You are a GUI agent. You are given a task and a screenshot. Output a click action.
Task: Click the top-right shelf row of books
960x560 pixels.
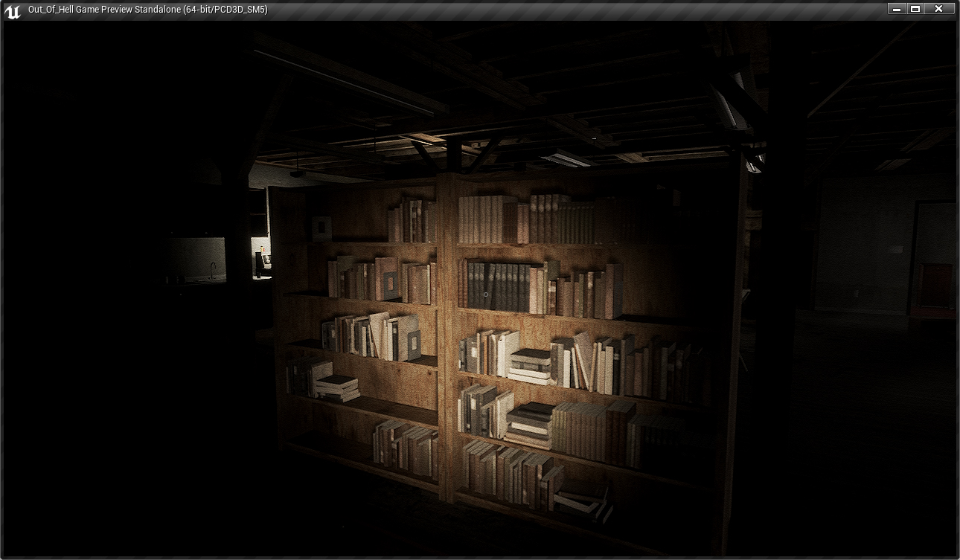536,219
